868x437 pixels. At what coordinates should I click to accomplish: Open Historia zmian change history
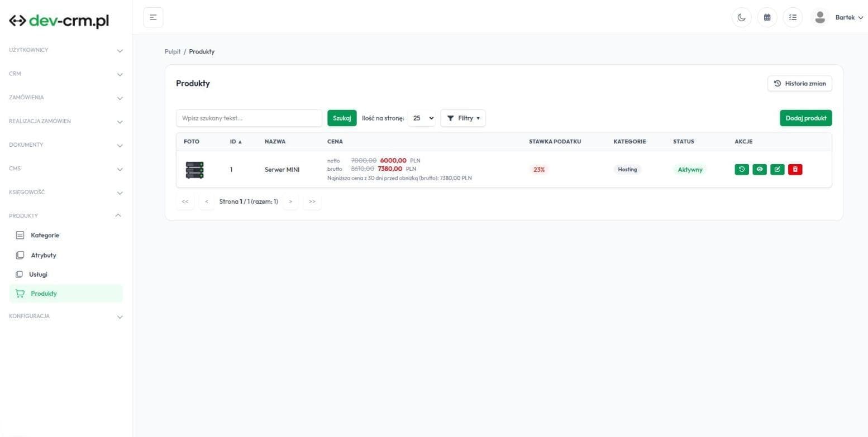pyautogui.click(x=800, y=84)
